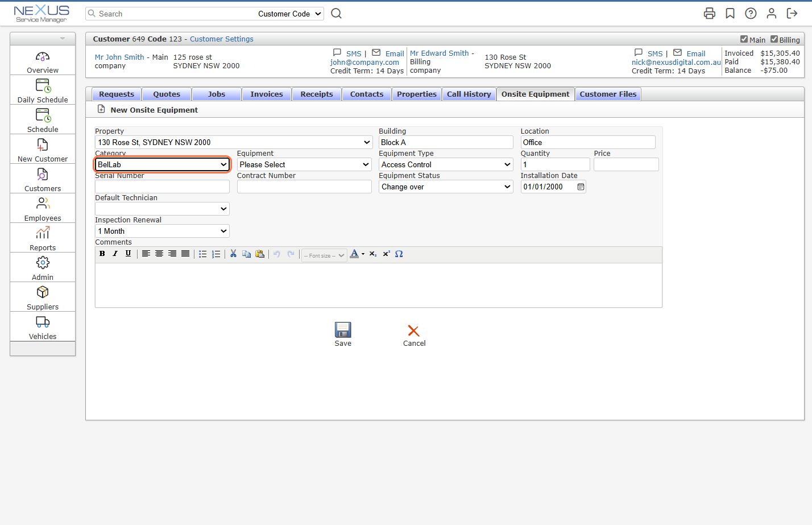Open the font color picker

point(357,254)
